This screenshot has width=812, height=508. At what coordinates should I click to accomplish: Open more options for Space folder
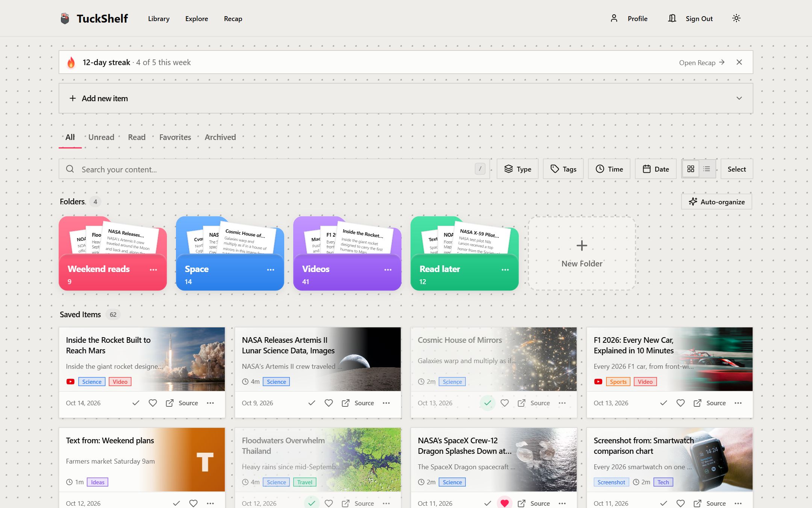pos(271,269)
